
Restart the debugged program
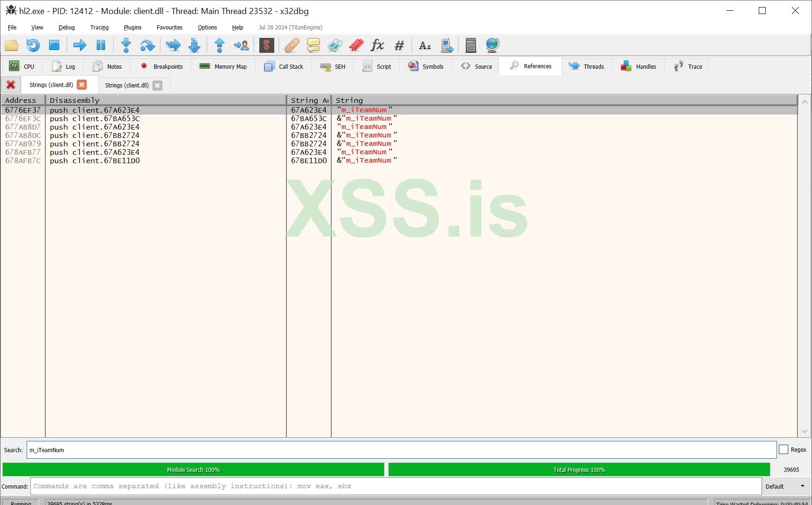click(33, 45)
